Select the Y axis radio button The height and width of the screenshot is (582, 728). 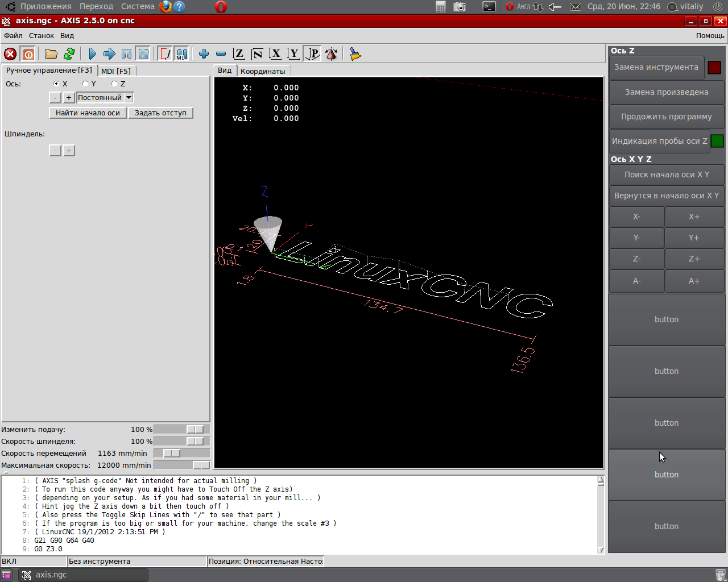click(85, 84)
